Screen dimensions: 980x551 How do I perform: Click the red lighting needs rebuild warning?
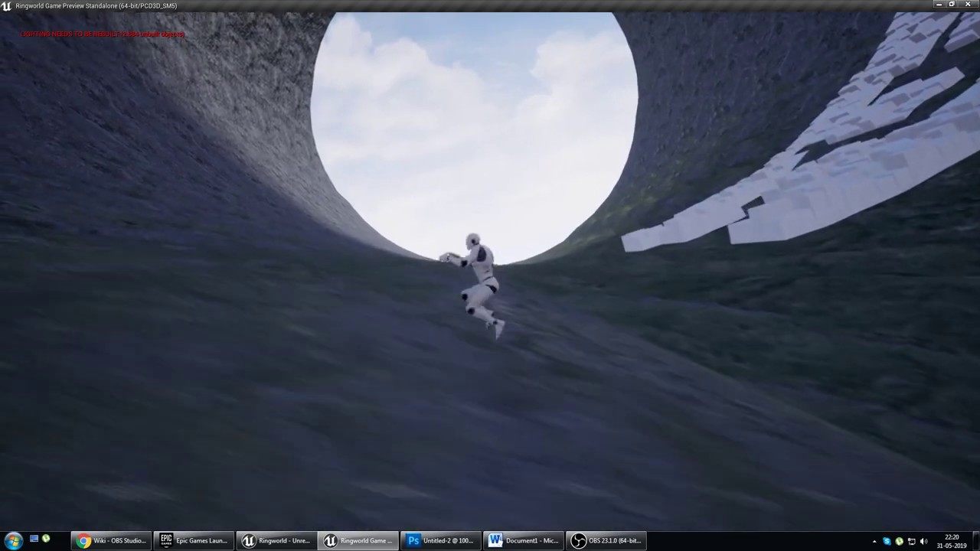tap(102, 34)
